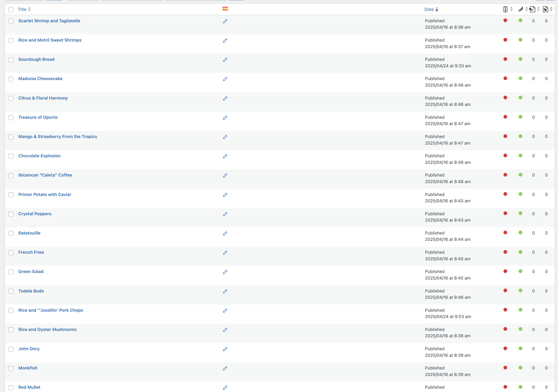Click the readability feather column header icon
Screen dimensions: 558x392
[520, 9]
